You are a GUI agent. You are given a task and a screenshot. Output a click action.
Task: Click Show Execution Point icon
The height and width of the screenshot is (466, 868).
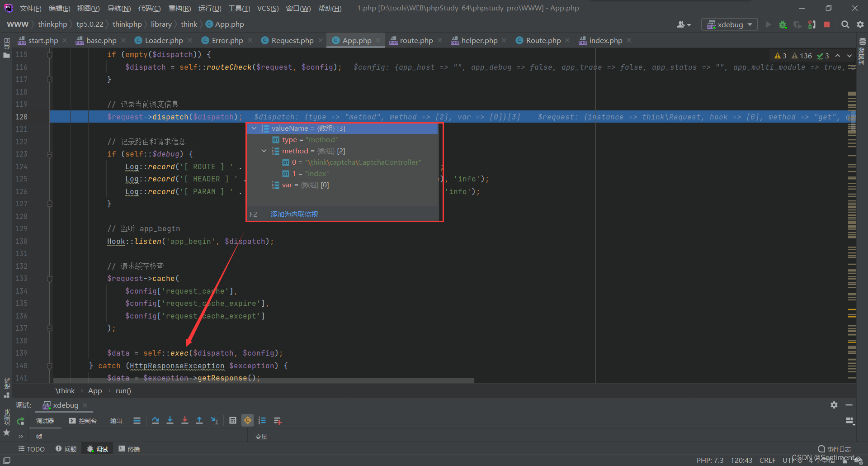137,421
